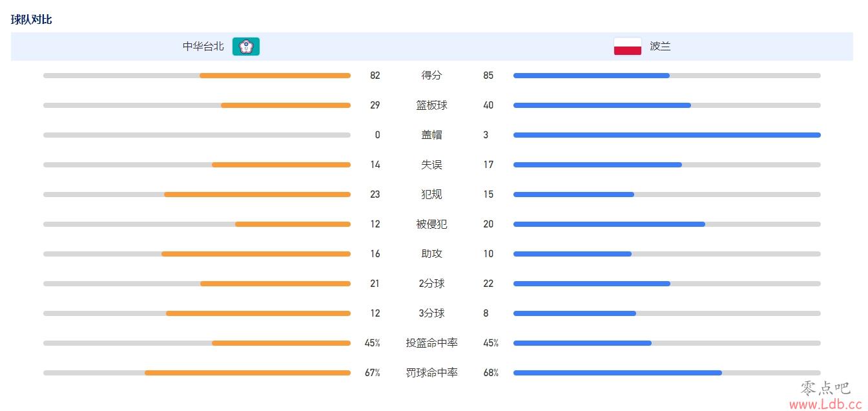Click the blue 罚球命中率 bar showing 68%
This screenshot has height=411, width=868.
point(617,373)
